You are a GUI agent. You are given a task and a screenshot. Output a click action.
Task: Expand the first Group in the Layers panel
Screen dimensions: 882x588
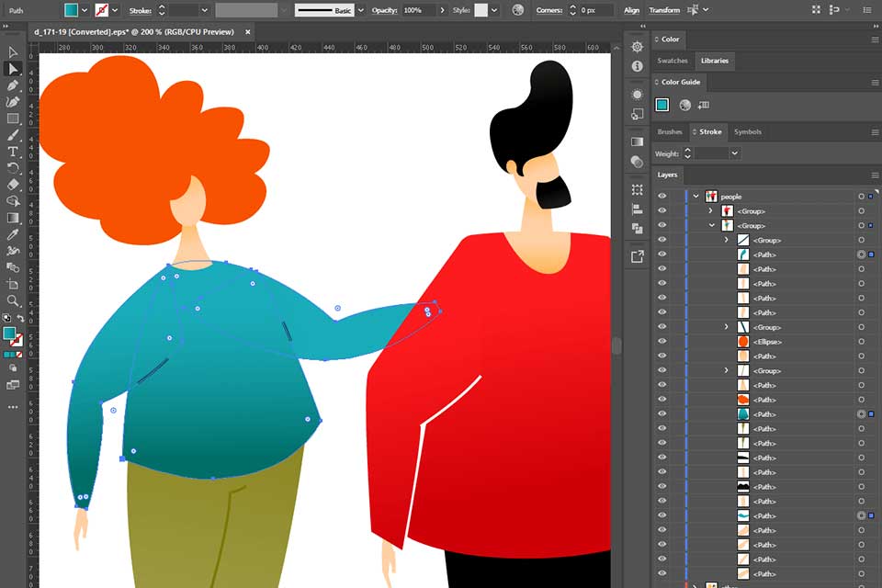tap(710, 210)
